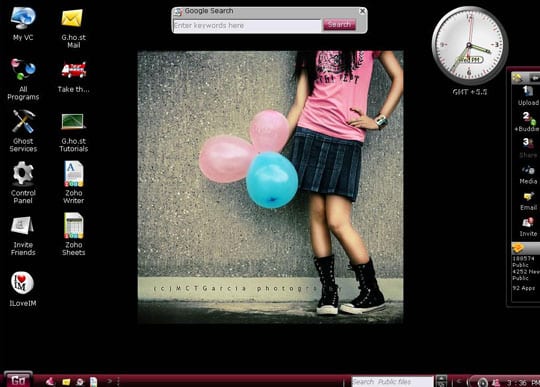Screen dimensions: 540x387
Task: Click the icon right of Search Public files
Action: pos(441,381)
